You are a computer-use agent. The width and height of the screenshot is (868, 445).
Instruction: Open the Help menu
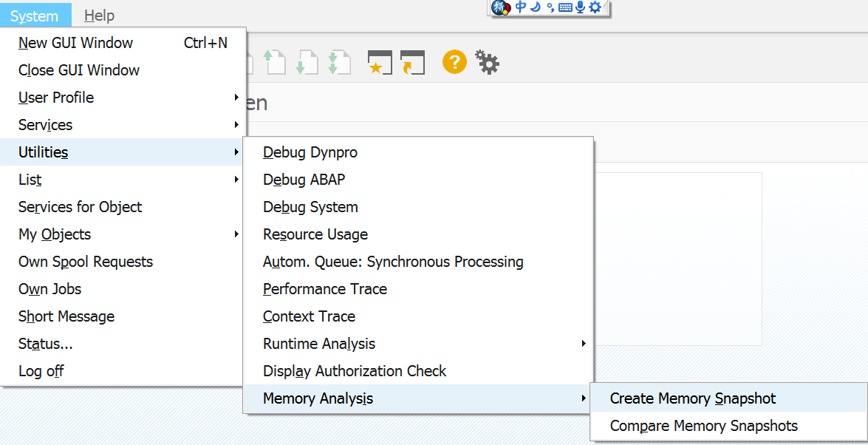click(x=100, y=16)
